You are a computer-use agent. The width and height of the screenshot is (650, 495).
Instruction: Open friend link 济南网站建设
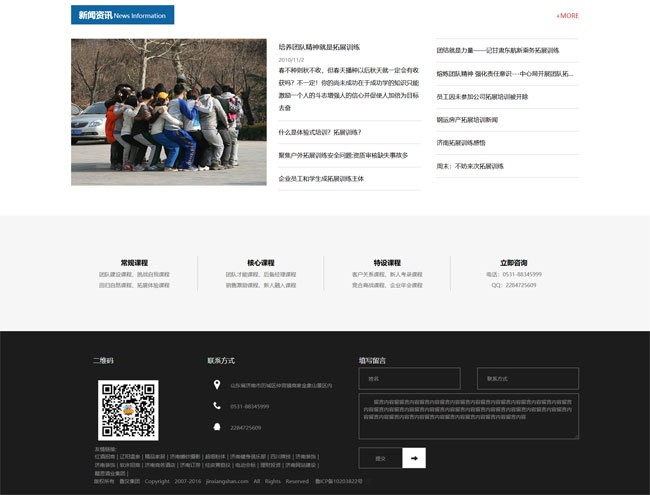click(x=301, y=465)
